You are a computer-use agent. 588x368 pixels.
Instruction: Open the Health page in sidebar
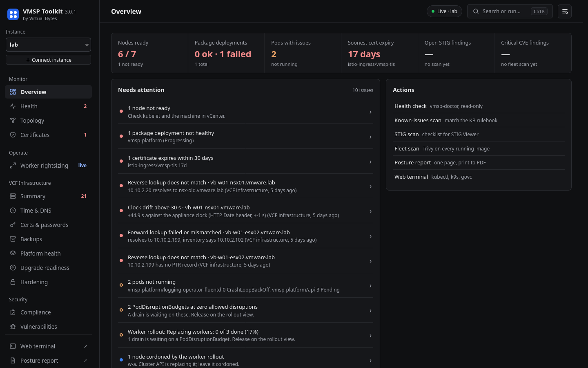point(48,106)
